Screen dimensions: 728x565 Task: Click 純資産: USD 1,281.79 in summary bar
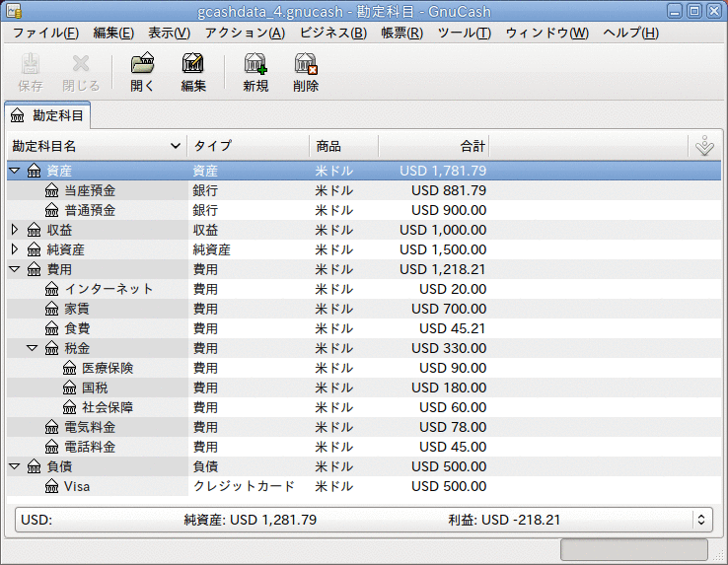(x=251, y=520)
